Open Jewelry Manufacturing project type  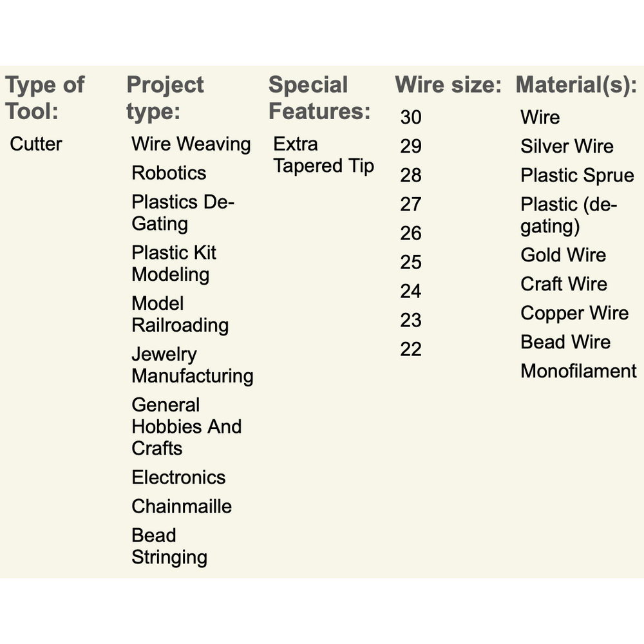[x=192, y=365]
